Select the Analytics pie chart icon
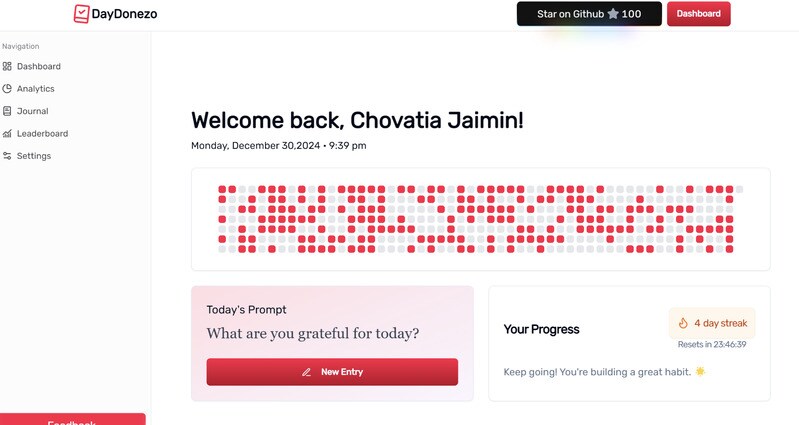Image resolution: width=799 pixels, height=425 pixels. 7,89
